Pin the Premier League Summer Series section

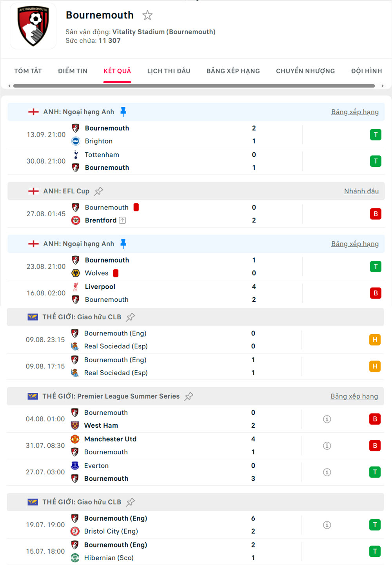point(189,396)
